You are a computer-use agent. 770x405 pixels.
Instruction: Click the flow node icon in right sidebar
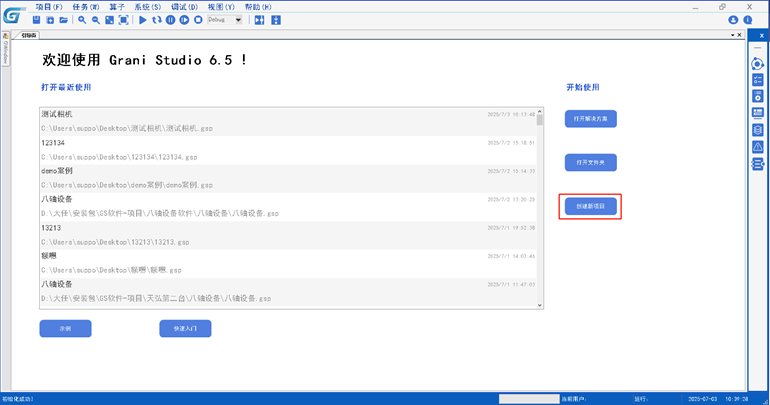[x=758, y=163]
